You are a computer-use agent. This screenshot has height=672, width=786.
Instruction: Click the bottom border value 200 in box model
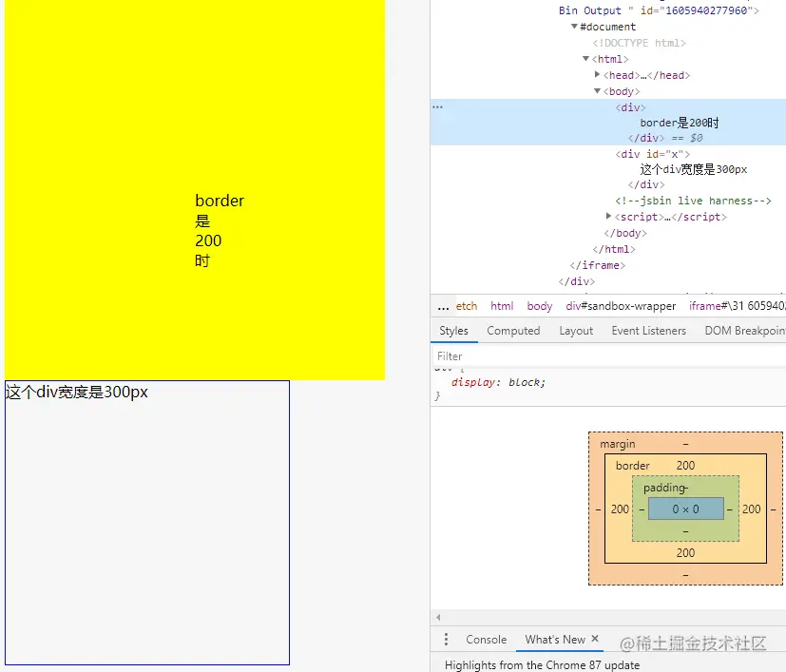(686, 552)
